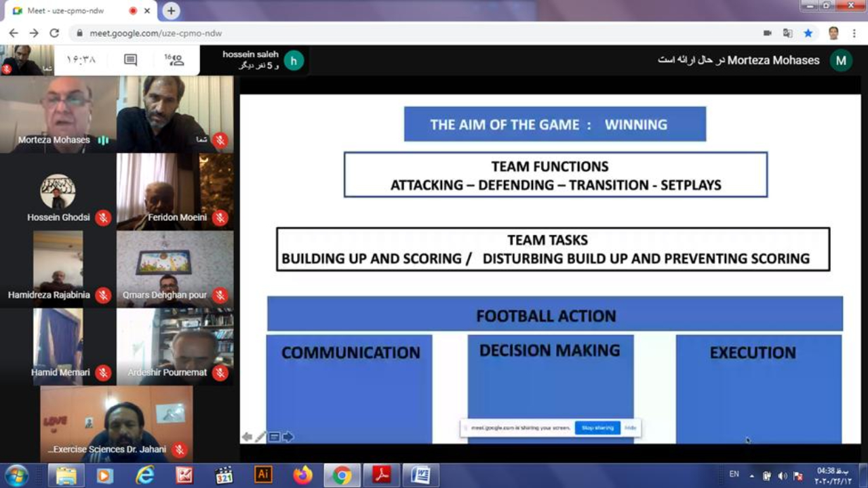Click Hide on the sharing notification
The image size is (868, 488).
click(630, 428)
